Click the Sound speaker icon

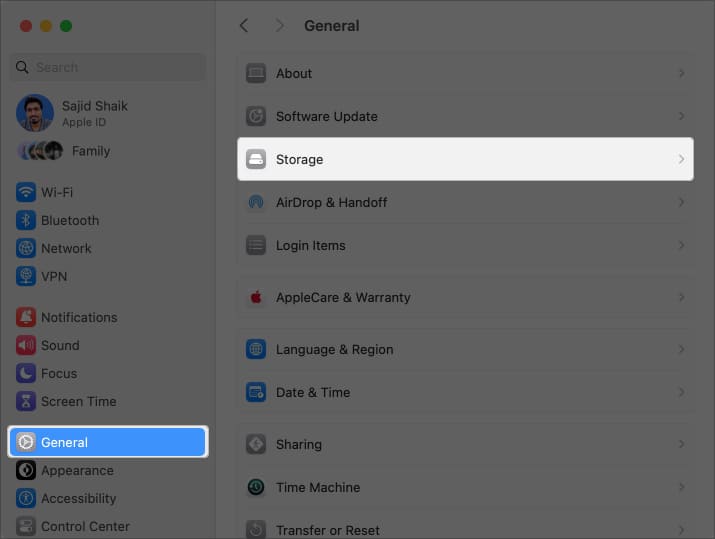26,345
